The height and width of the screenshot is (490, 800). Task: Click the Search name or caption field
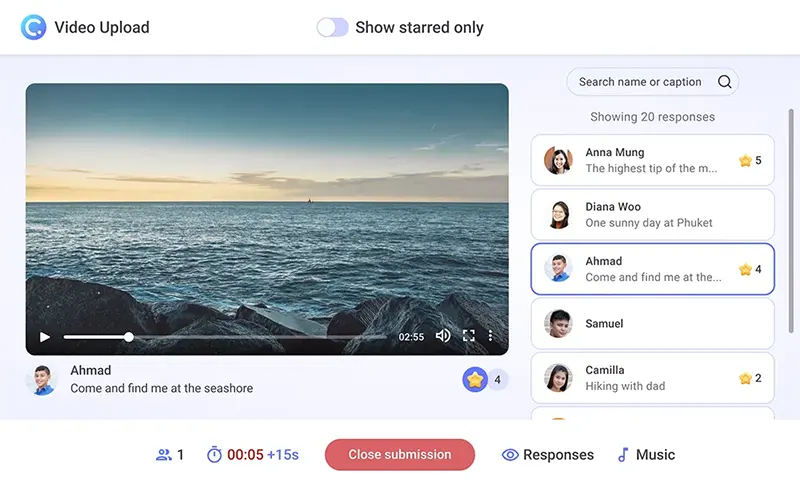point(652,82)
